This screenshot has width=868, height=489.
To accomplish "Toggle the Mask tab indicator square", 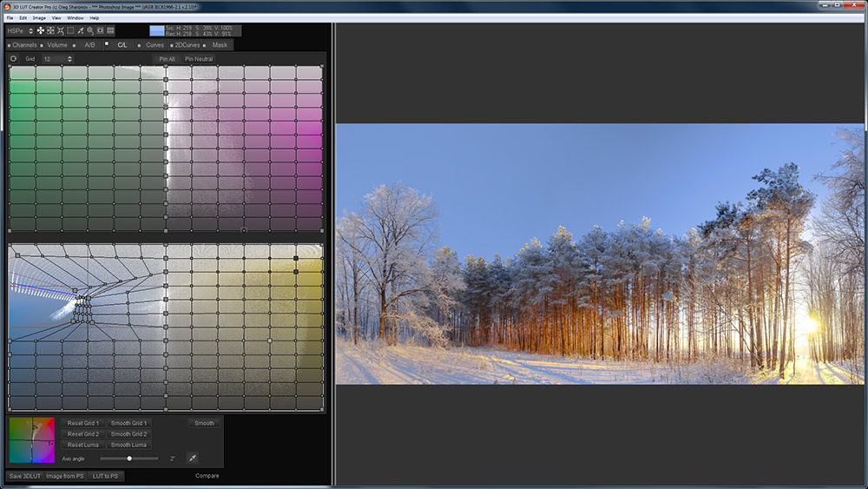I will 206,45.
